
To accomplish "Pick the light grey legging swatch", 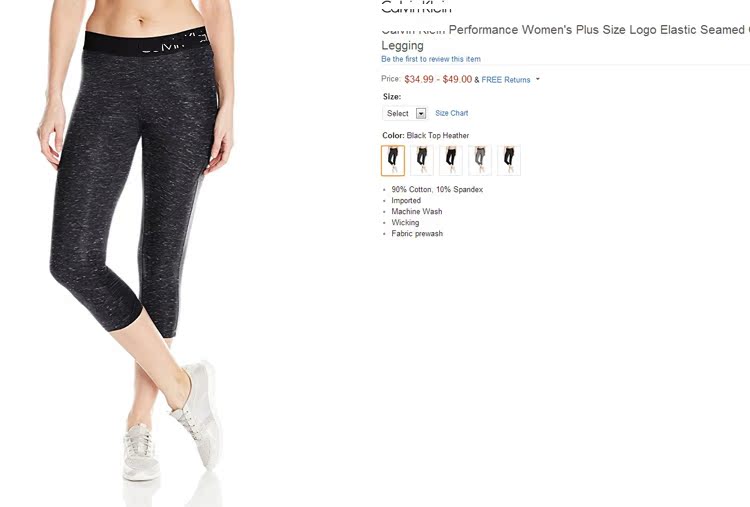I will point(480,160).
